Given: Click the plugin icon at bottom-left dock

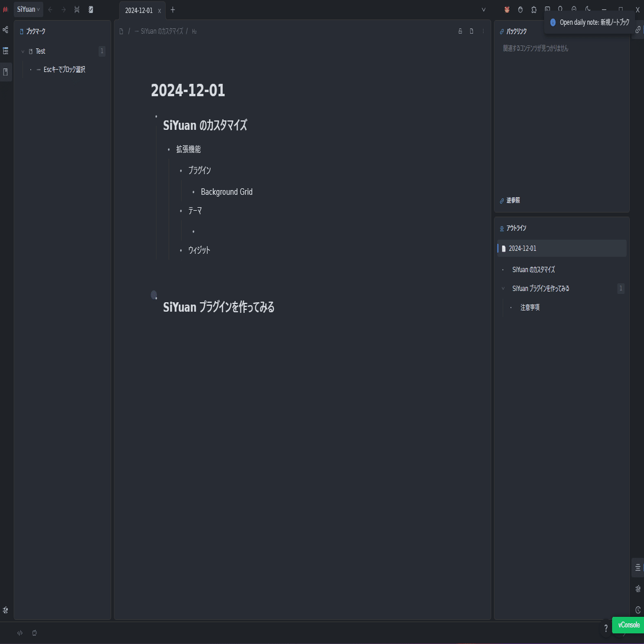Looking at the screenshot, I should click(5, 610).
